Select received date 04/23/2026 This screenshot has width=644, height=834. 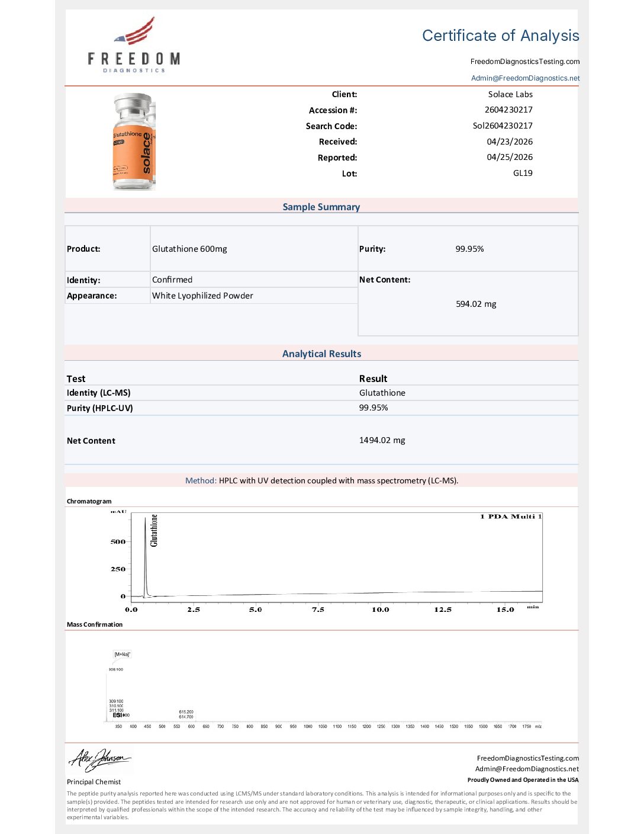pyautogui.click(x=510, y=142)
